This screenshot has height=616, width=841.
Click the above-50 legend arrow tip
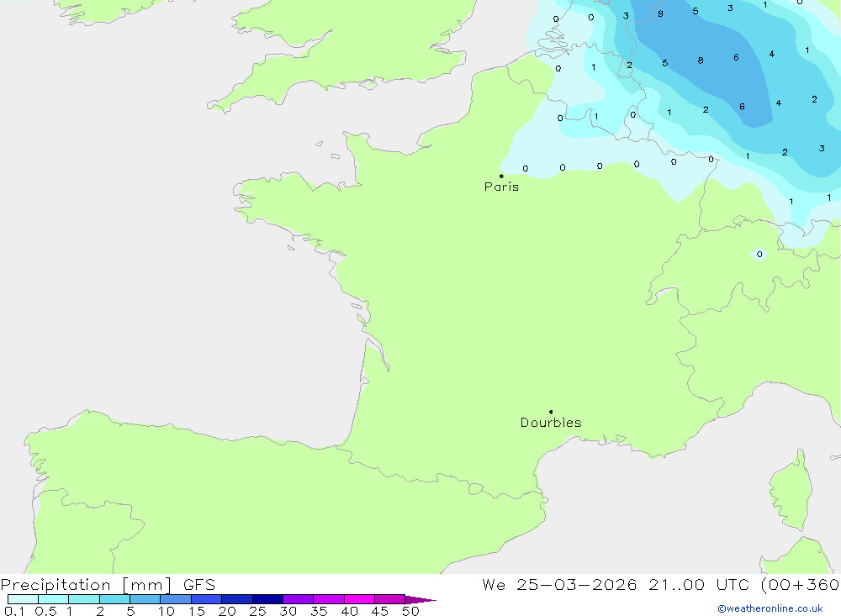pos(420,599)
